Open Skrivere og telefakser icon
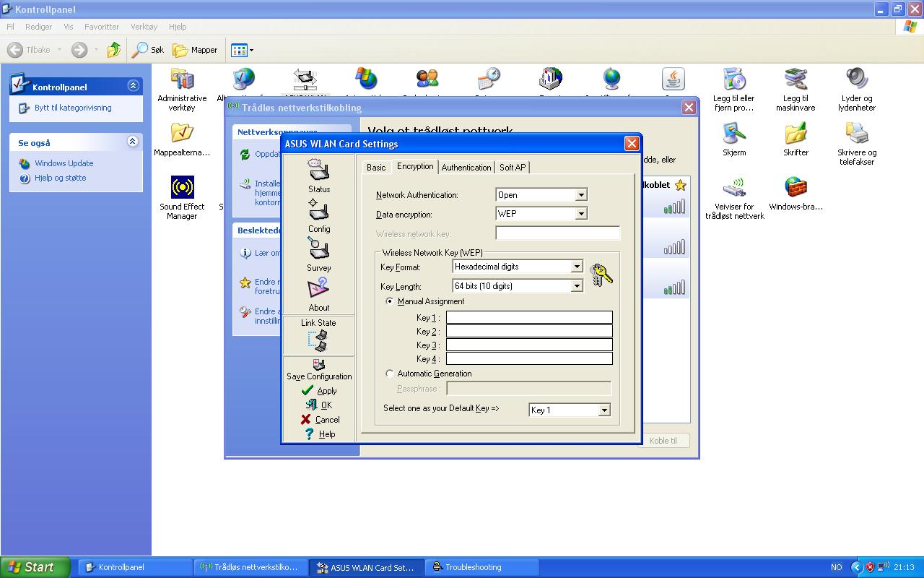The height and width of the screenshot is (578, 924). pos(857,144)
